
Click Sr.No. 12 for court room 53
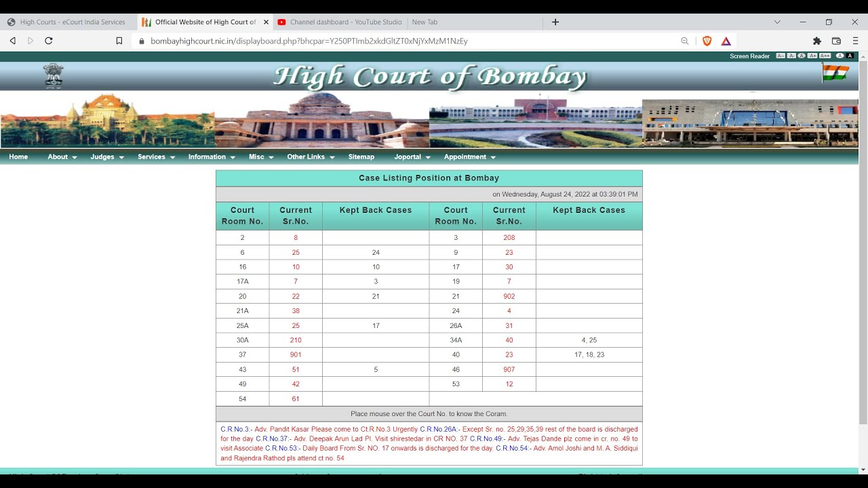(x=509, y=384)
